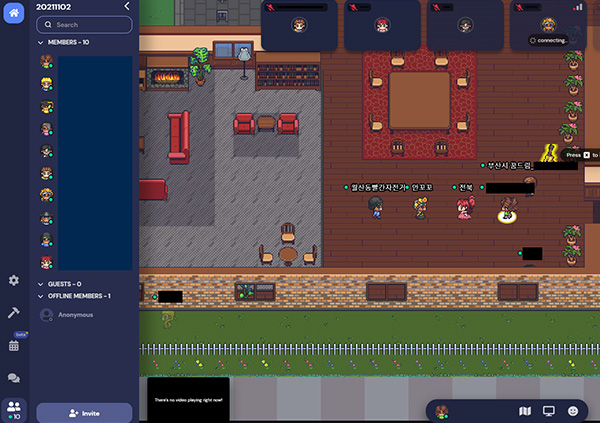Open the settings gear in sidebar
The image size is (600, 423).
(x=14, y=281)
